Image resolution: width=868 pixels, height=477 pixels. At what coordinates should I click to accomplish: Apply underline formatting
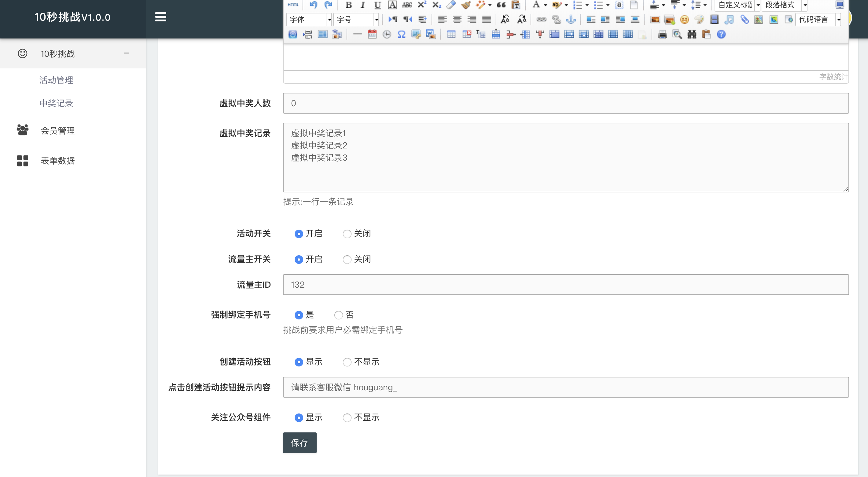pos(377,5)
